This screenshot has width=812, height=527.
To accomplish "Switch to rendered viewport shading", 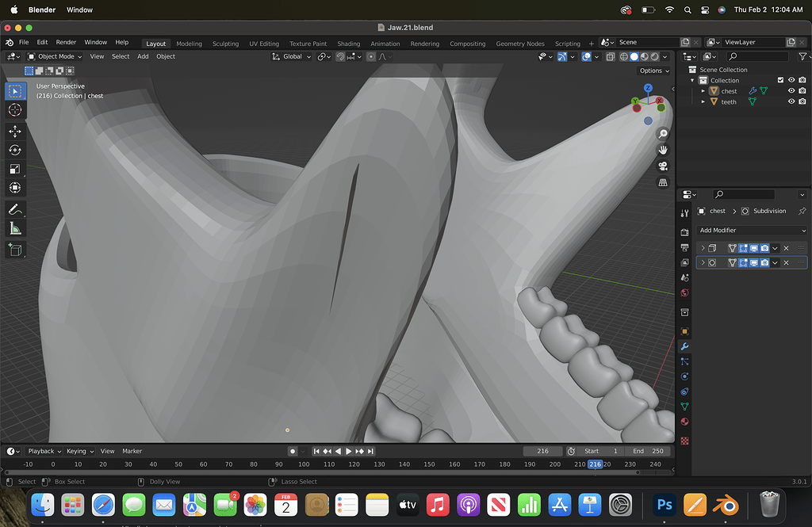I will pyautogui.click(x=655, y=57).
